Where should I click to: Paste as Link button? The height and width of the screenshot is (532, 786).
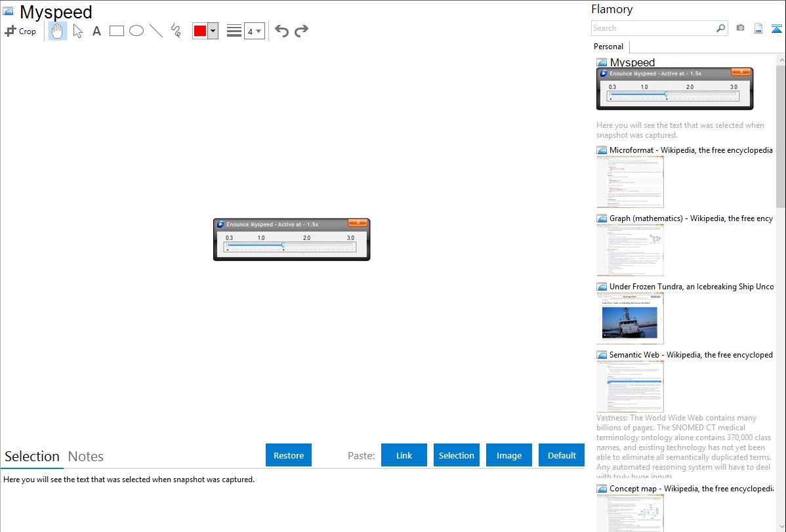coord(404,455)
